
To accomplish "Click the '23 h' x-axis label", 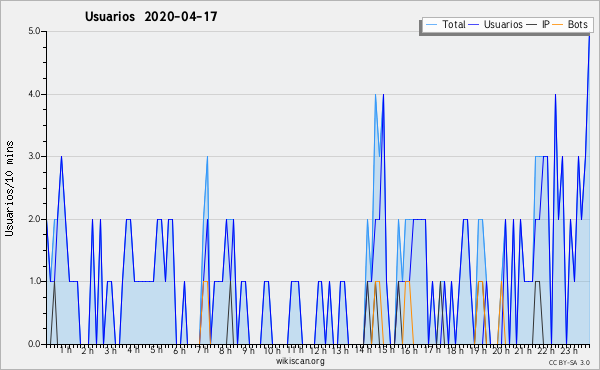I will (569, 351).
